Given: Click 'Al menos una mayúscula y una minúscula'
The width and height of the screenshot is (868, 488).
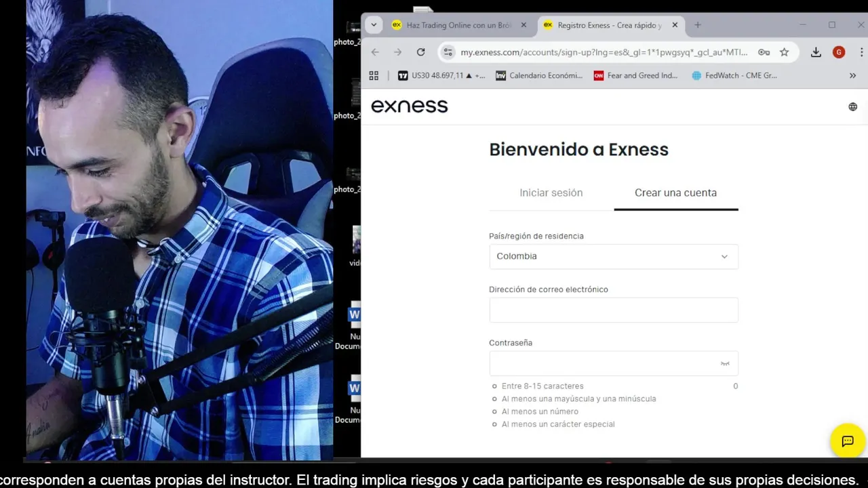Looking at the screenshot, I should pos(578,399).
